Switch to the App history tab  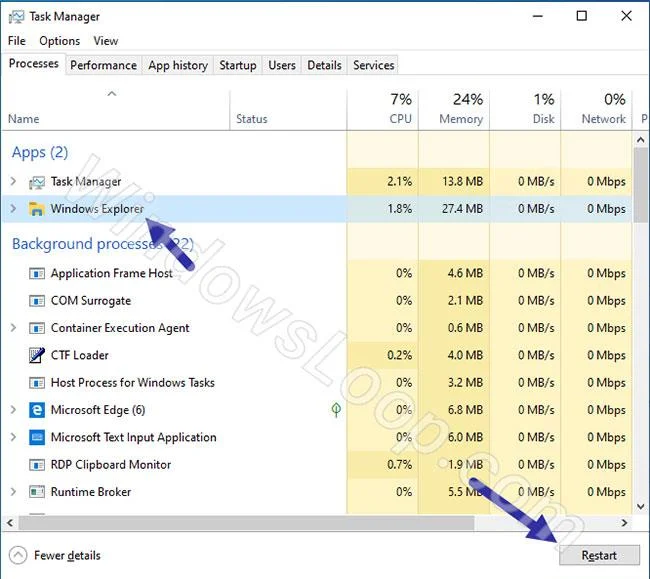[178, 65]
